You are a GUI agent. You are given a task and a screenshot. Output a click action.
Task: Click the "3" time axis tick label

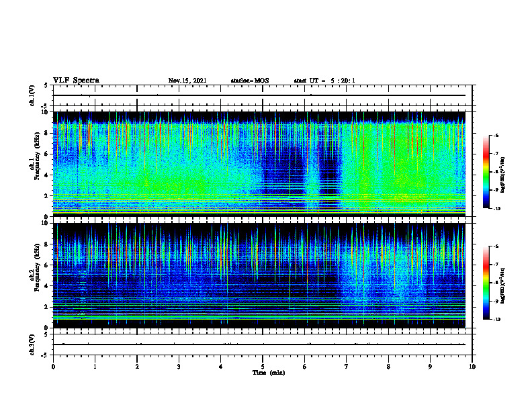click(x=179, y=367)
